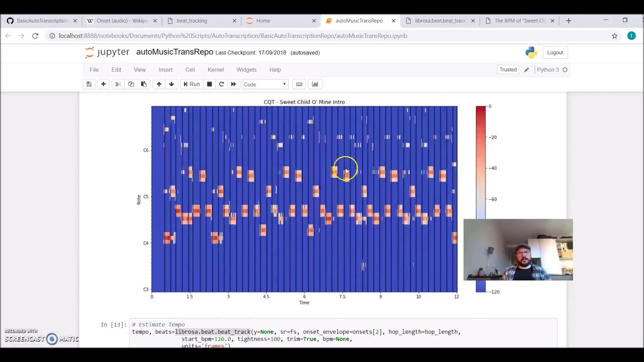This screenshot has width=644, height=362.
Task: Click the plot title CQT - Sweet Child O' Mine Intro
Action: pos(304,102)
